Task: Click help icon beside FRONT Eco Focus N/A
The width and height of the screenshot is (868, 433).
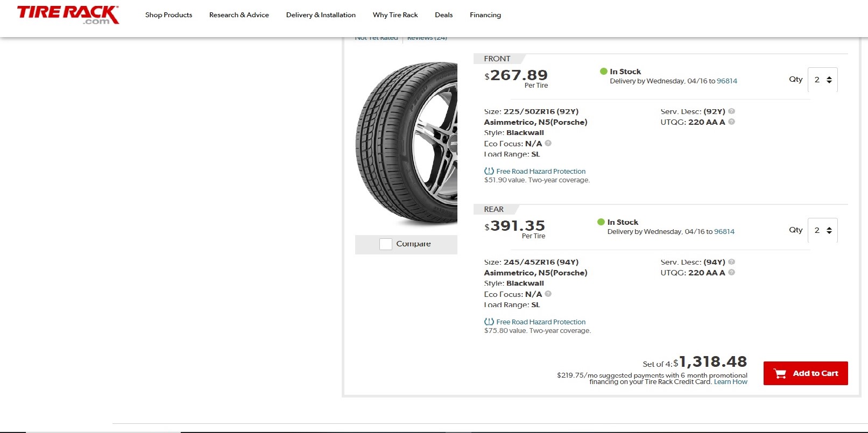Action: (548, 144)
